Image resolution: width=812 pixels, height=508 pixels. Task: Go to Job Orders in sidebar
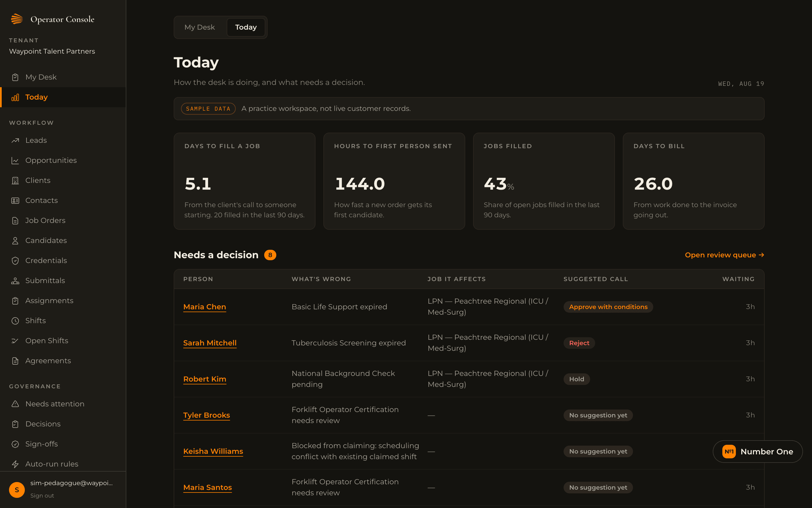point(63,221)
